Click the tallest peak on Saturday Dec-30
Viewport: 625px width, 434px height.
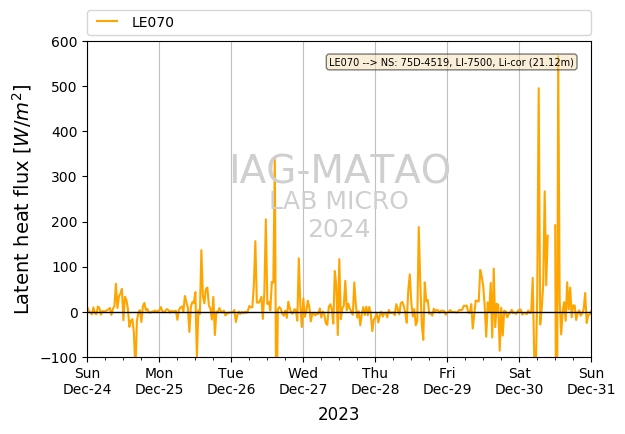pyautogui.click(x=558, y=57)
